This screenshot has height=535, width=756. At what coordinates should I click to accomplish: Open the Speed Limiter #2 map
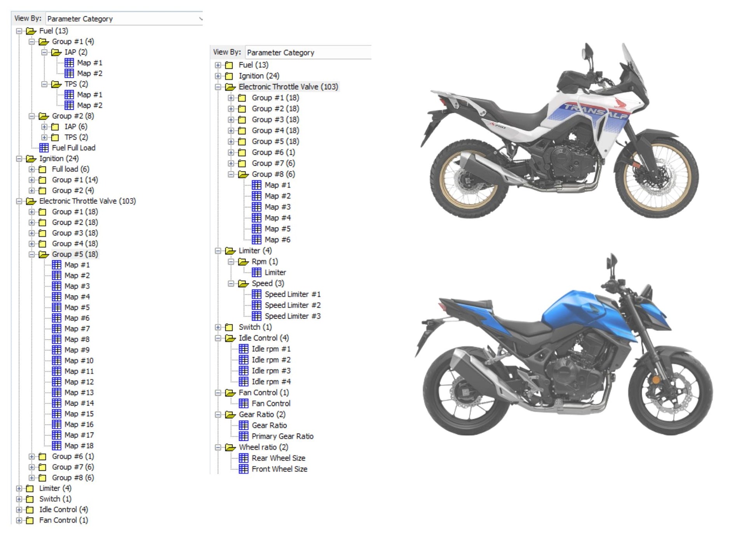[x=292, y=305]
